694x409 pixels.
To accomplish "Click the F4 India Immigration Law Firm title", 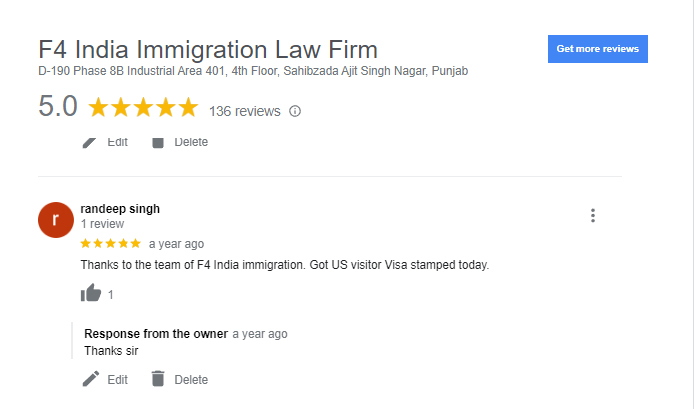I will click(x=208, y=49).
